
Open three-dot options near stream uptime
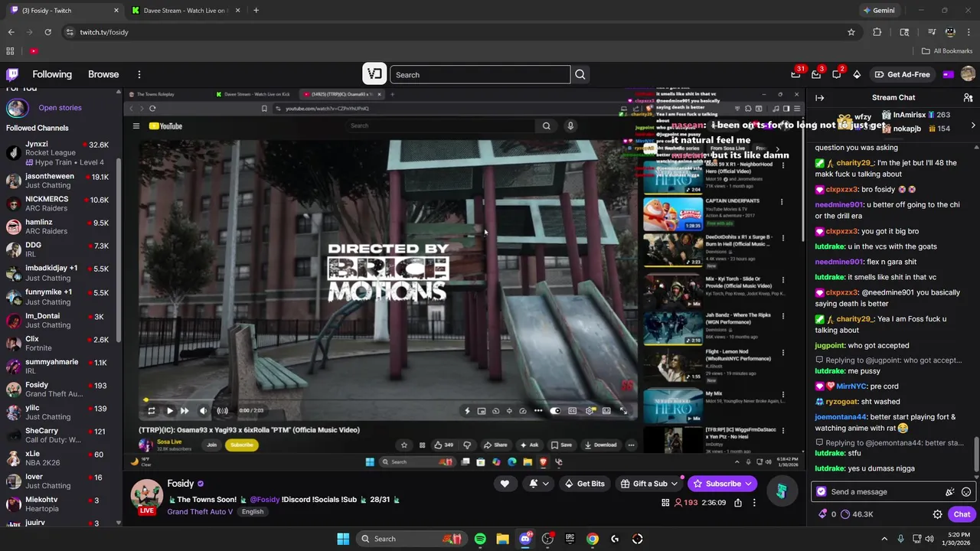tap(754, 503)
